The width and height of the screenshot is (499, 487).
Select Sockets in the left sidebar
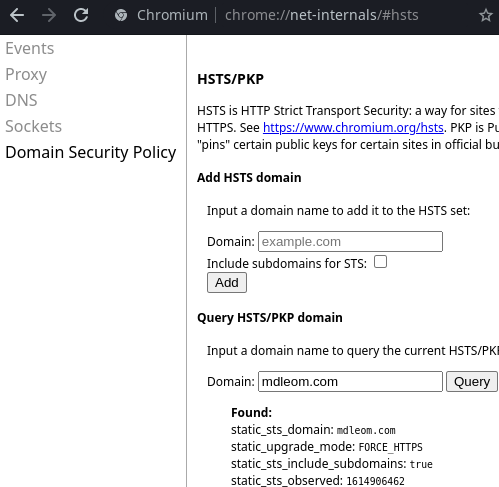34,126
